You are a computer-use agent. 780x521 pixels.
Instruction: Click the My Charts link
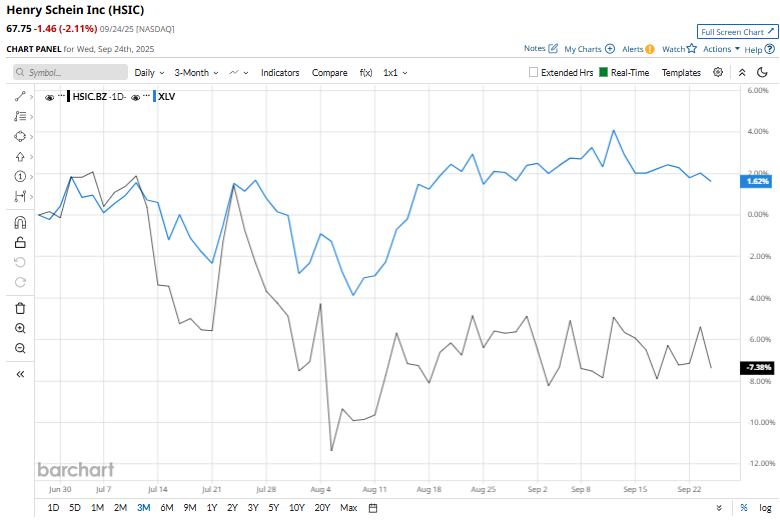click(583, 49)
